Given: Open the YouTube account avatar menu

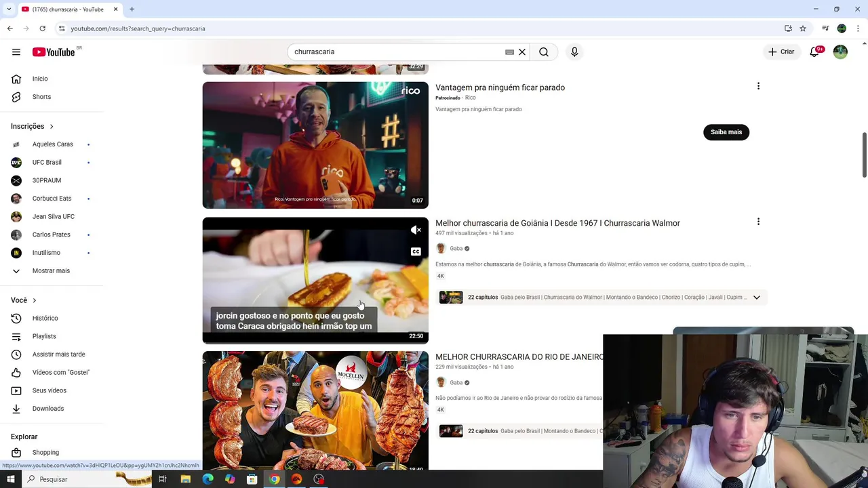Looking at the screenshot, I should coord(840,52).
